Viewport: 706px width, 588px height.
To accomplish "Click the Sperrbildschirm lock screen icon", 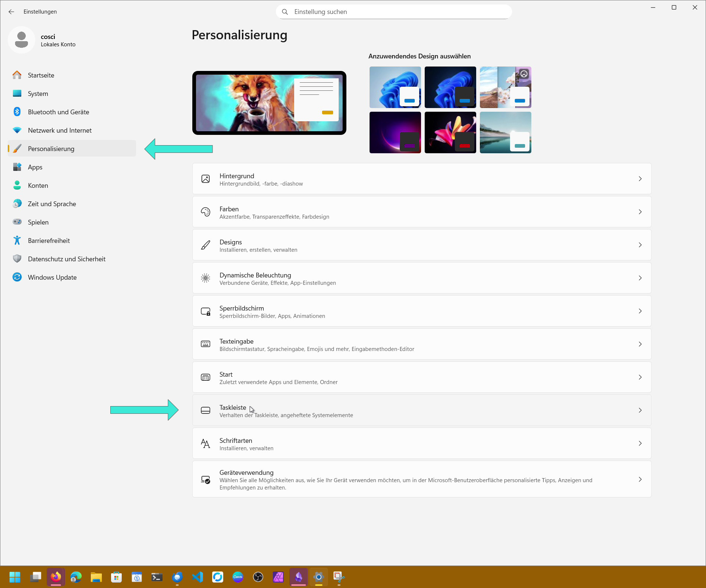I will click(206, 312).
